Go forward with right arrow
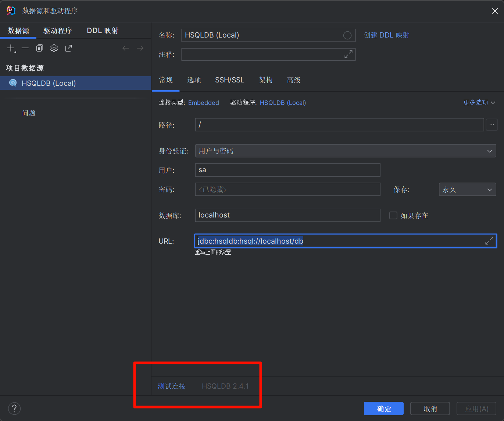The image size is (504, 421). coord(140,48)
